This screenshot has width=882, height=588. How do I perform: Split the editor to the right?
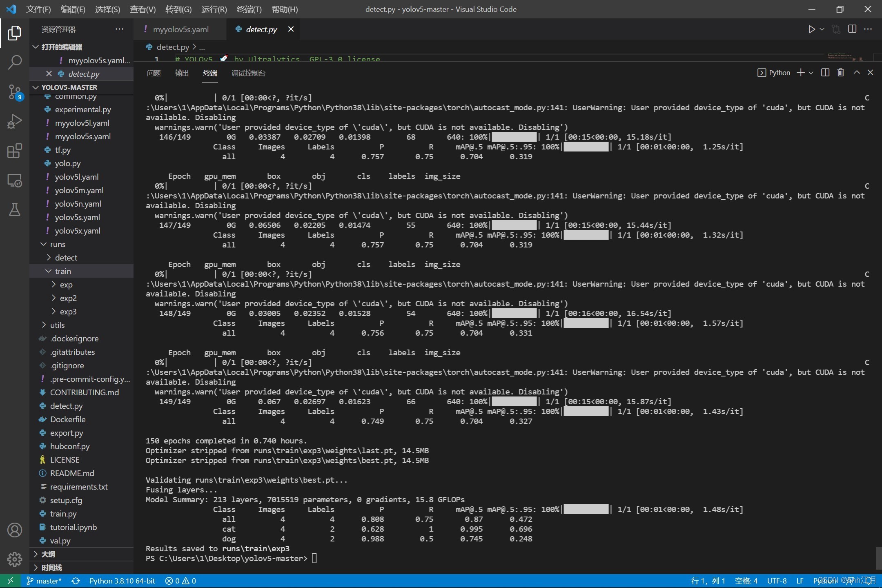tap(852, 29)
